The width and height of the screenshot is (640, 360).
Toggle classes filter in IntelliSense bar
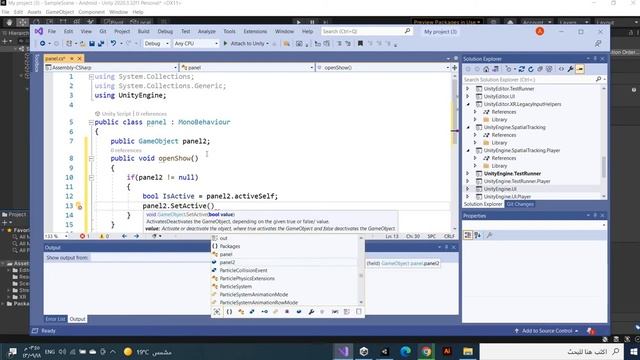(x=241, y=312)
